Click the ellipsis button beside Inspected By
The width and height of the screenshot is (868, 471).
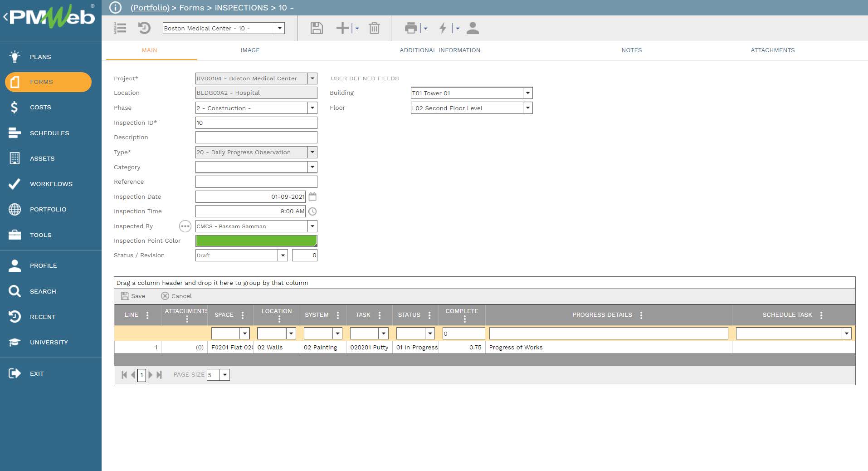click(185, 226)
